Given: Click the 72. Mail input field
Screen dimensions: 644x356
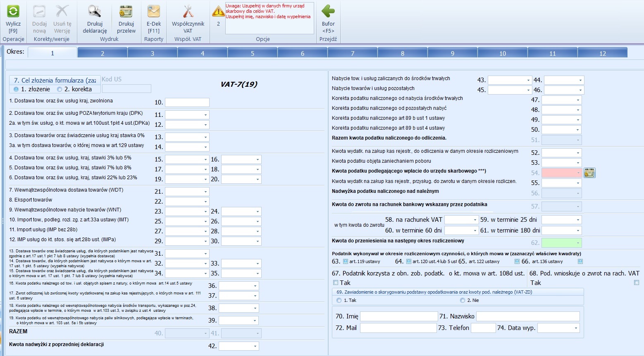Looking at the screenshot, I should coord(398,328).
